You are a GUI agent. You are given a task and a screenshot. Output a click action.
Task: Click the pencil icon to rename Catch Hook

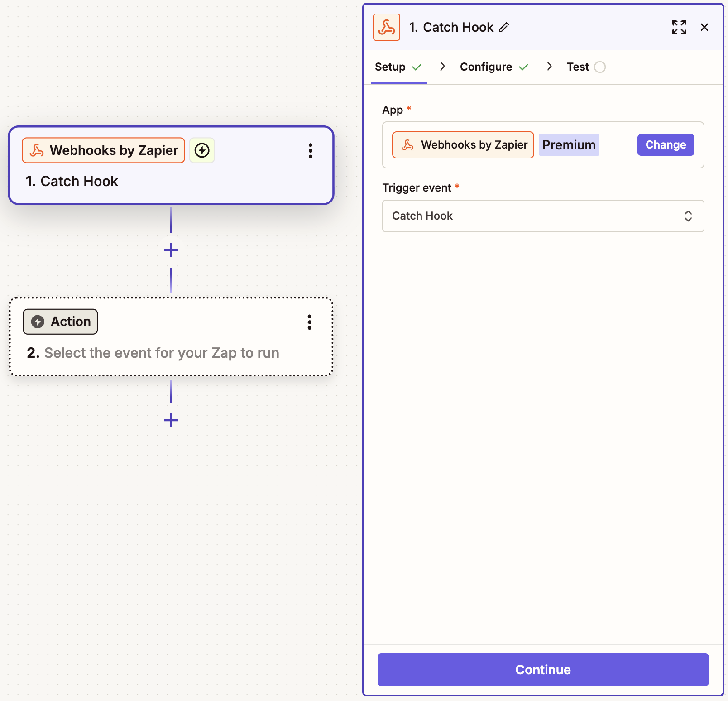pyautogui.click(x=504, y=28)
